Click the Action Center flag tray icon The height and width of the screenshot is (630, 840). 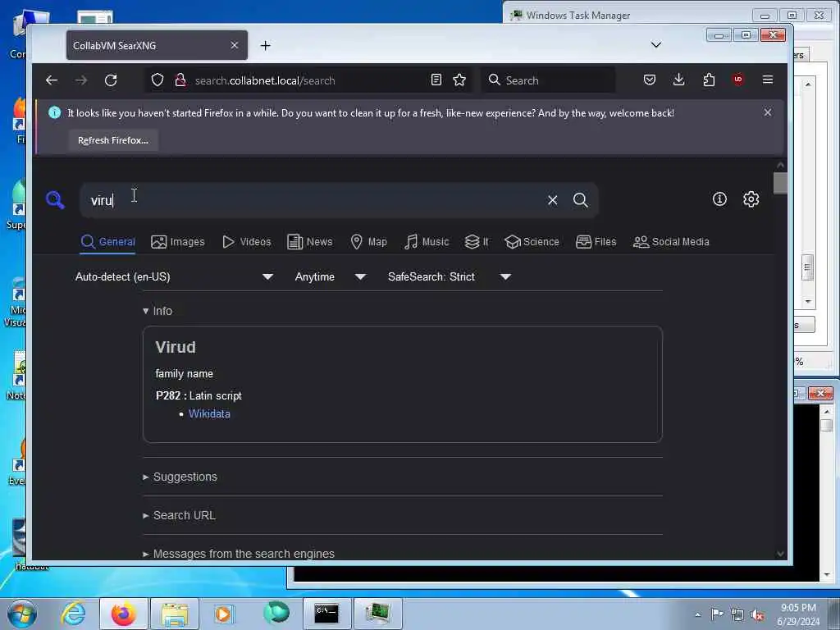[717, 614]
